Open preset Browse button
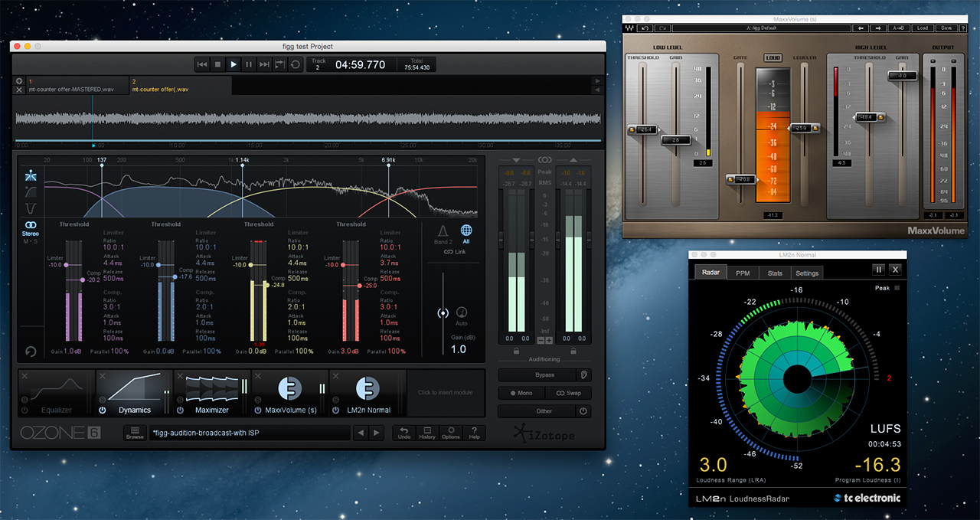Image resolution: width=980 pixels, height=520 pixels. (x=135, y=433)
